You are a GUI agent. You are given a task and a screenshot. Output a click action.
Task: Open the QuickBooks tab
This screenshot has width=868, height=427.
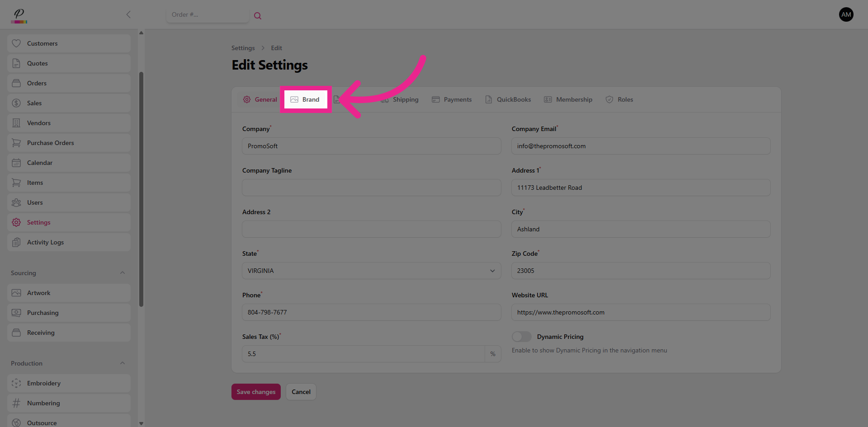(x=508, y=99)
